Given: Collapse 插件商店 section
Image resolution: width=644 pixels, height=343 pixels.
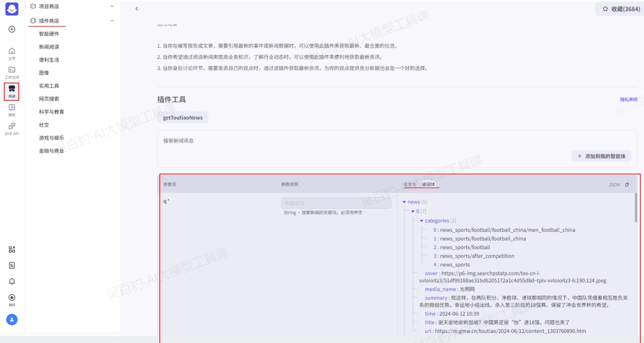Looking at the screenshot, I should (112, 21).
